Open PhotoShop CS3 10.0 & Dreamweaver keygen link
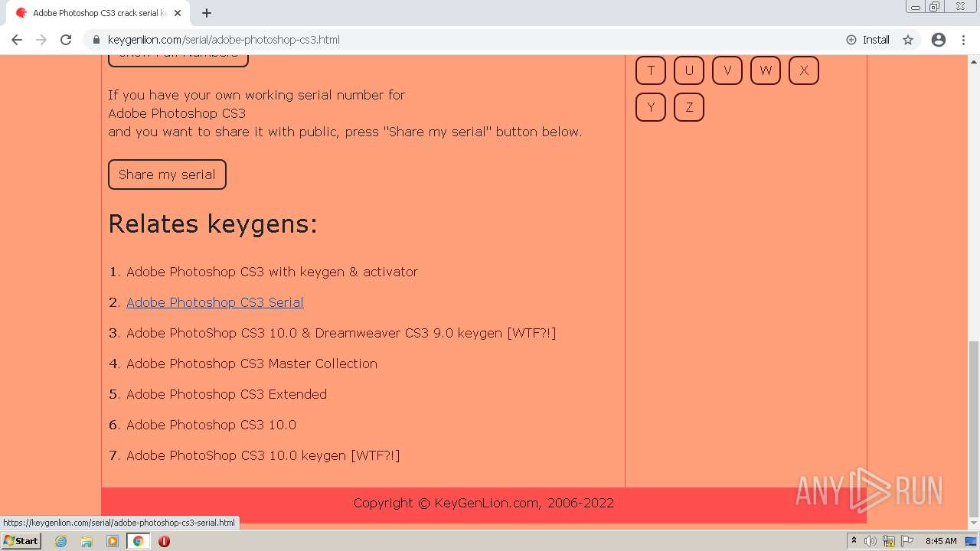This screenshot has width=980, height=551. [341, 333]
